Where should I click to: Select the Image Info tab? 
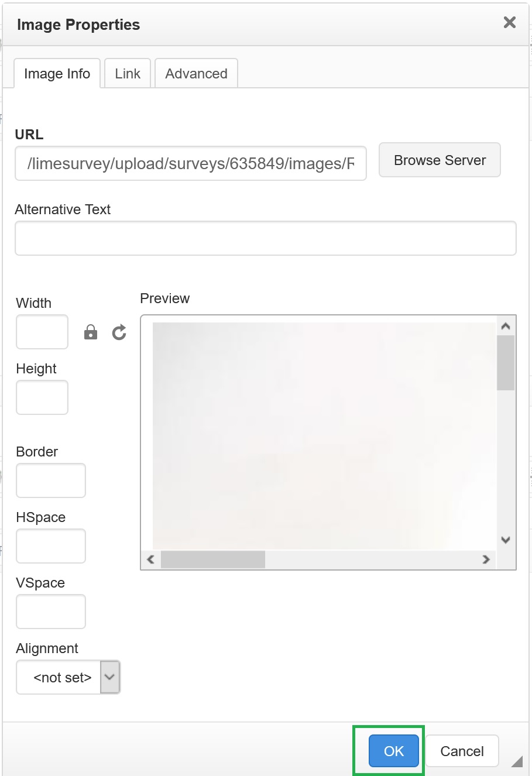(57, 74)
